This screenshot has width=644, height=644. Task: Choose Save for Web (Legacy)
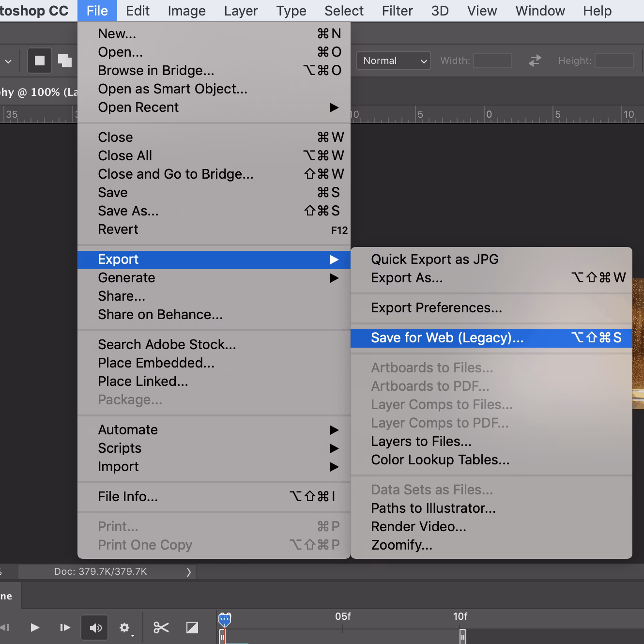pyautogui.click(x=446, y=337)
